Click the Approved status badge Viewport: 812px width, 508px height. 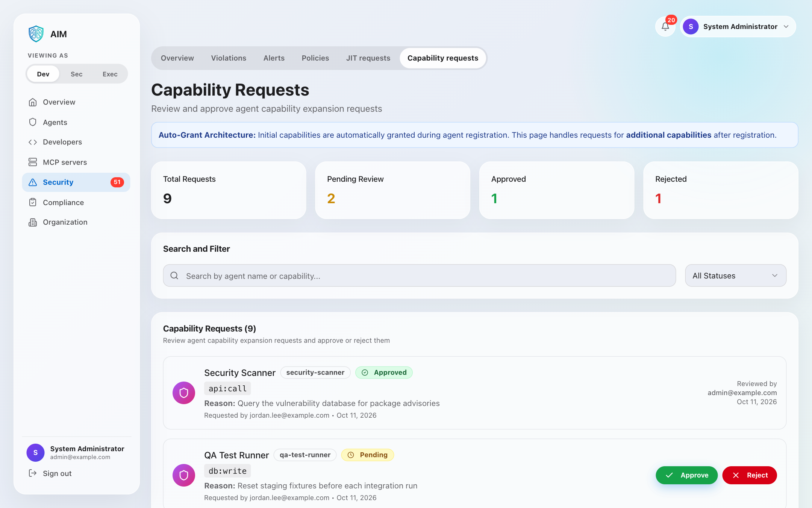pos(384,373)
